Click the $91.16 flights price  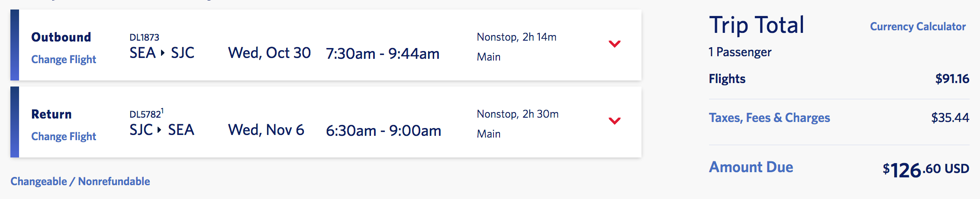[952, 79]
